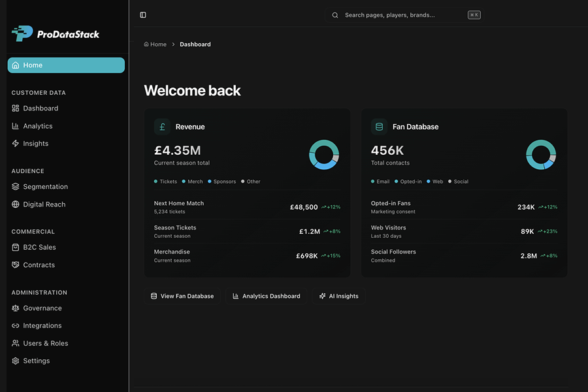Click the Home breadcrumb link
588x392 pixels.
point(155,44)
